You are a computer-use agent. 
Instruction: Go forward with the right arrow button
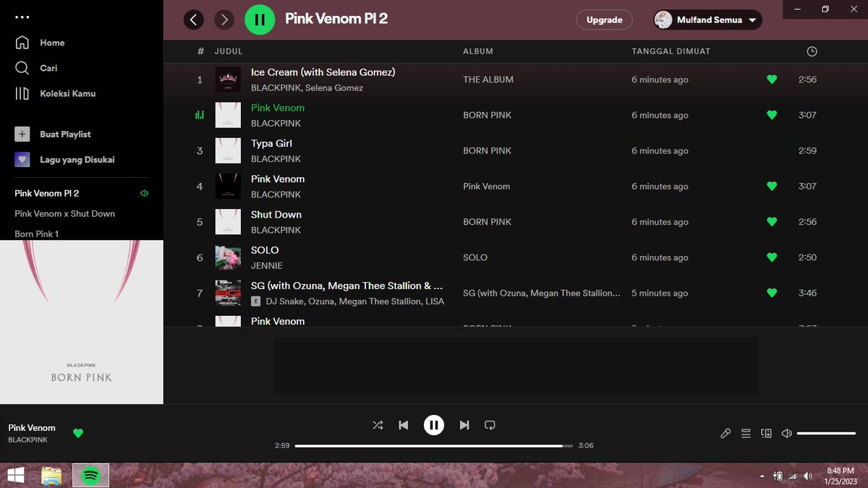click(224, 20)
